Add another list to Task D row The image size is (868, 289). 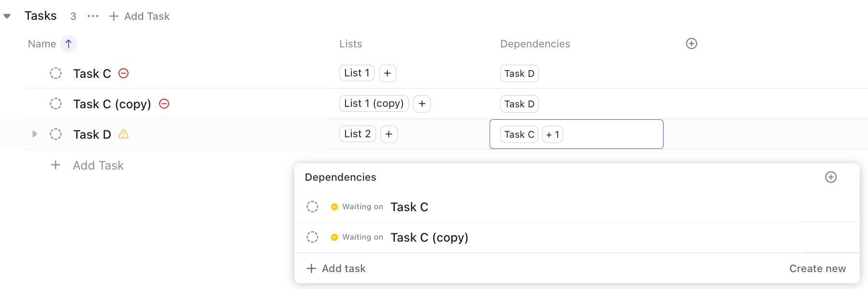coord(389,134)
